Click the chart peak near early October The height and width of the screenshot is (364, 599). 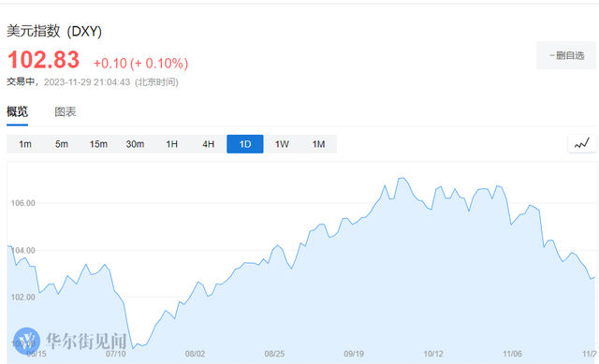pyautogui.click(x=402, y=178)
